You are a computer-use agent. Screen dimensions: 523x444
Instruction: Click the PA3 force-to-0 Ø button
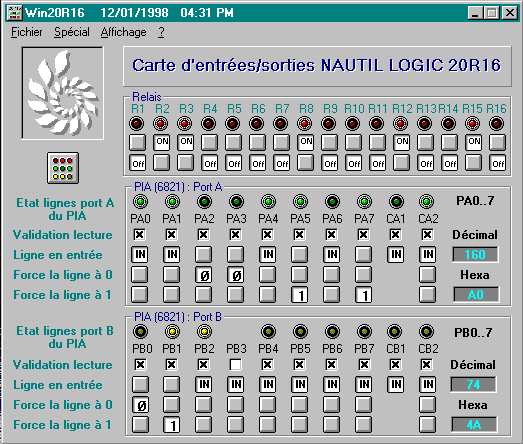tap(236, 275)
